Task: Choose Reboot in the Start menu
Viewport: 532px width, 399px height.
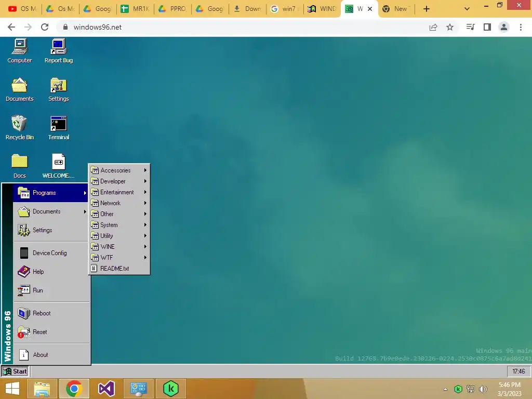Action: pyautogui.click(x=50, y=313)
